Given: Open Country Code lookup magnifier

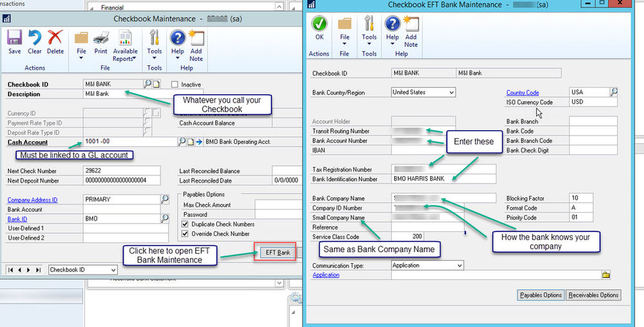Looking at the screenshot, I should click(614, 92).
